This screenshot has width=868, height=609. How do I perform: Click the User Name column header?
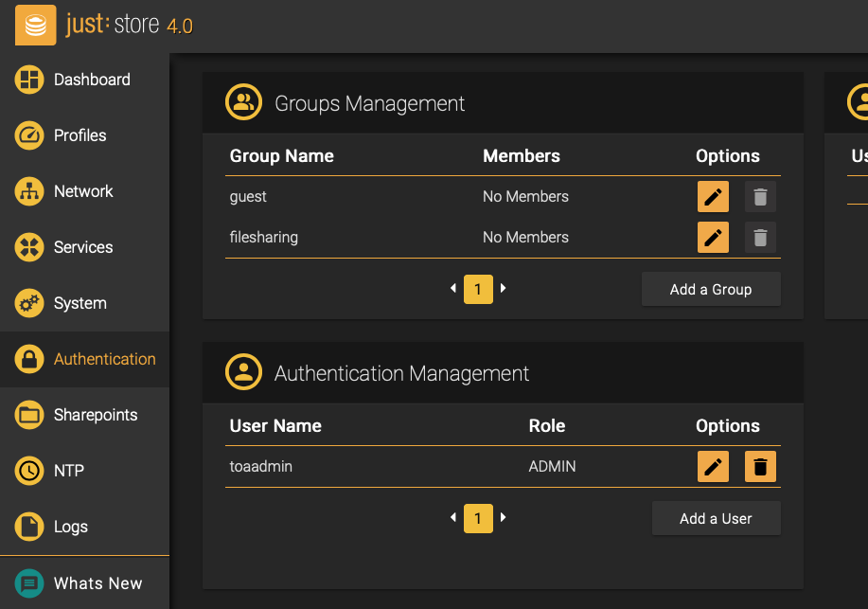(x=275, y=426)
